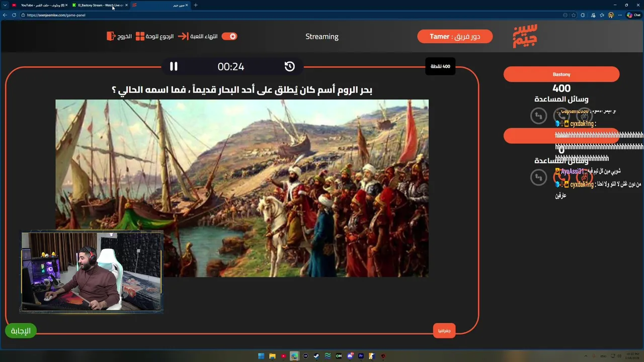Open the browser profile avatar
This screenshot has width=644, height=362.
pyautogui.click(x=611, y=15)
